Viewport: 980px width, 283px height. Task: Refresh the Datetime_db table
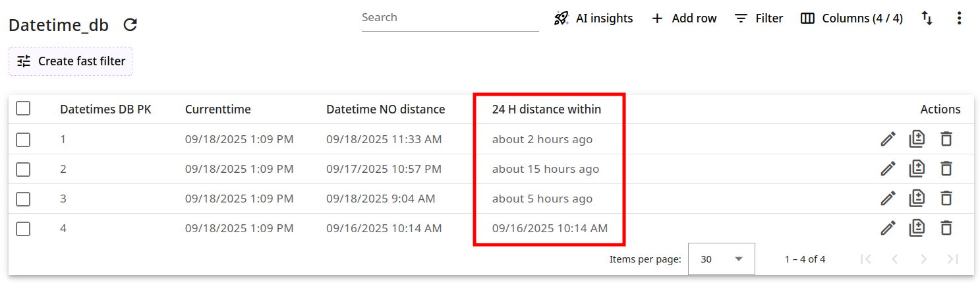coord(130,25)
